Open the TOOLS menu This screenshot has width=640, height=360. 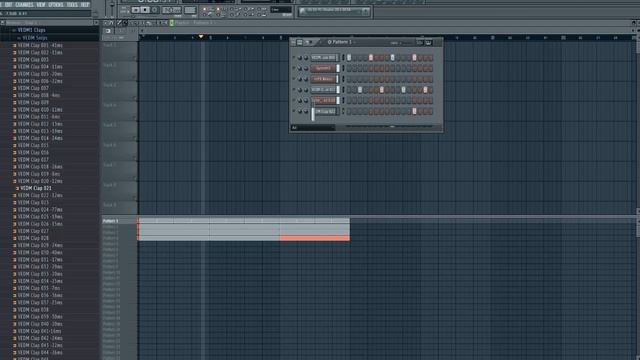point(72,5)
